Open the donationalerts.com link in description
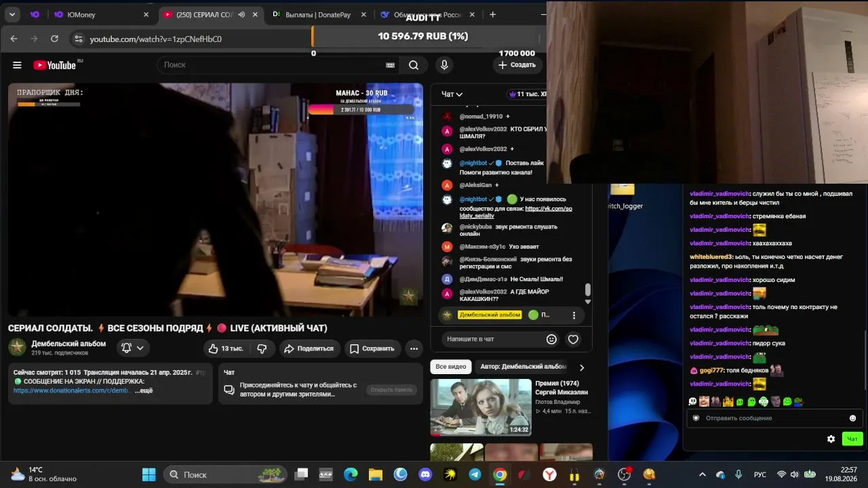This screenshot has width=868, height=488. pos(72,390)
